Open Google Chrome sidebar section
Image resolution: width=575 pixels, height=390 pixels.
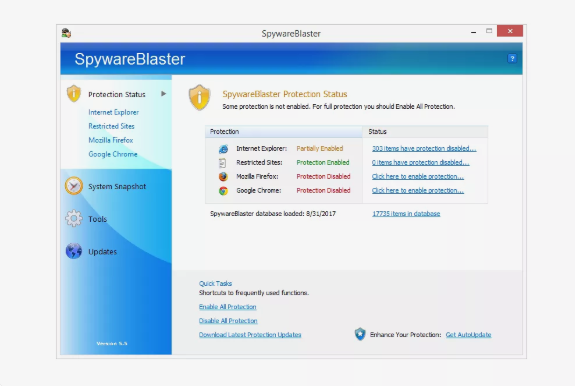pyautogui.click(x=113, y=154)
